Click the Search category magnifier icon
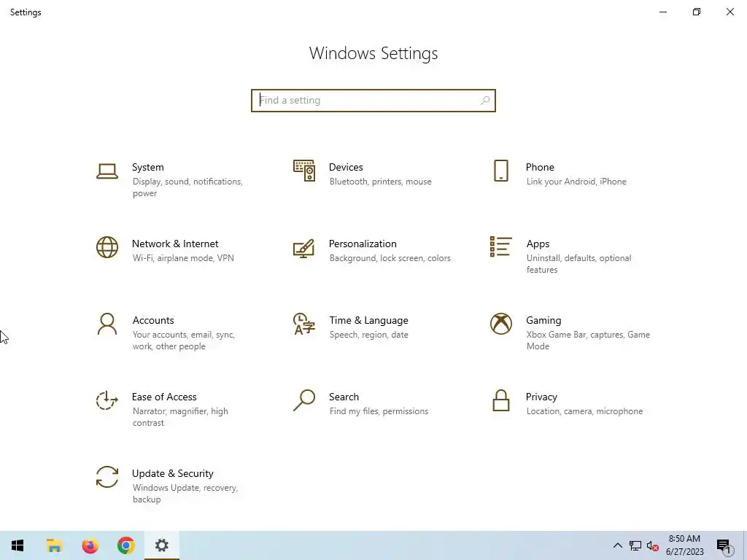The image size is (747, 560). tap(304, 400)
